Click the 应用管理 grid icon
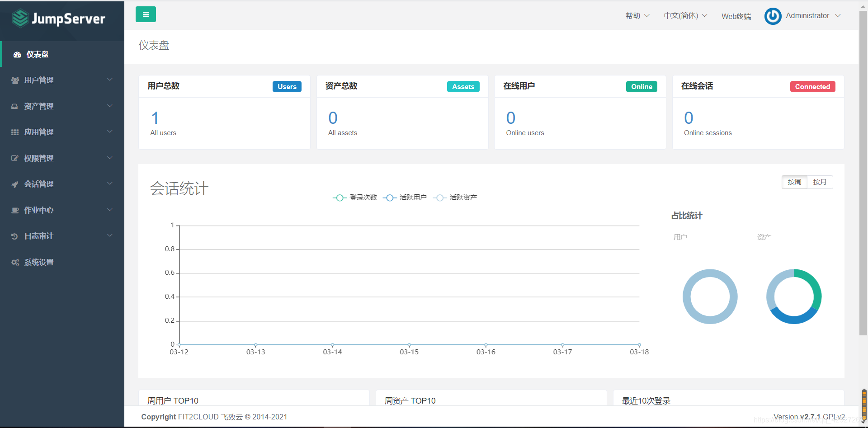This screenshot has width=868, height=428. tap(15, 132)
